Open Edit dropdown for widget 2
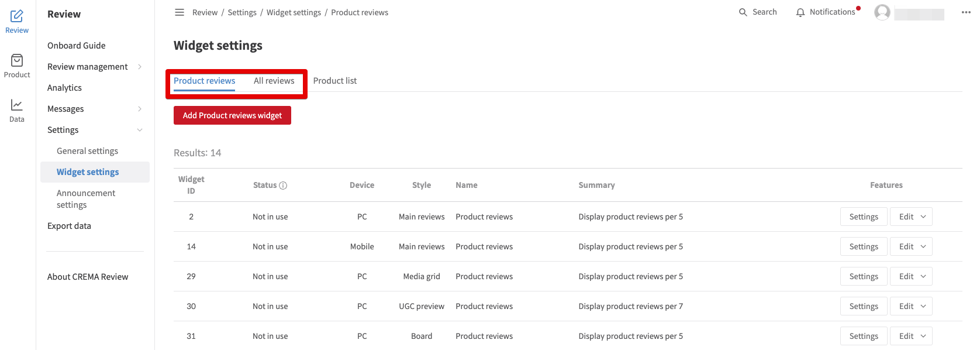980x350 pixels. (911, 217)
